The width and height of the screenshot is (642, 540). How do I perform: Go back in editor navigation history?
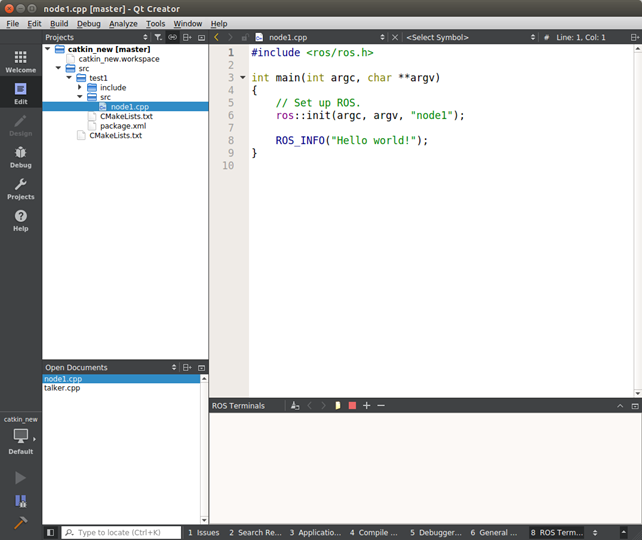click(x=217, y=37)
